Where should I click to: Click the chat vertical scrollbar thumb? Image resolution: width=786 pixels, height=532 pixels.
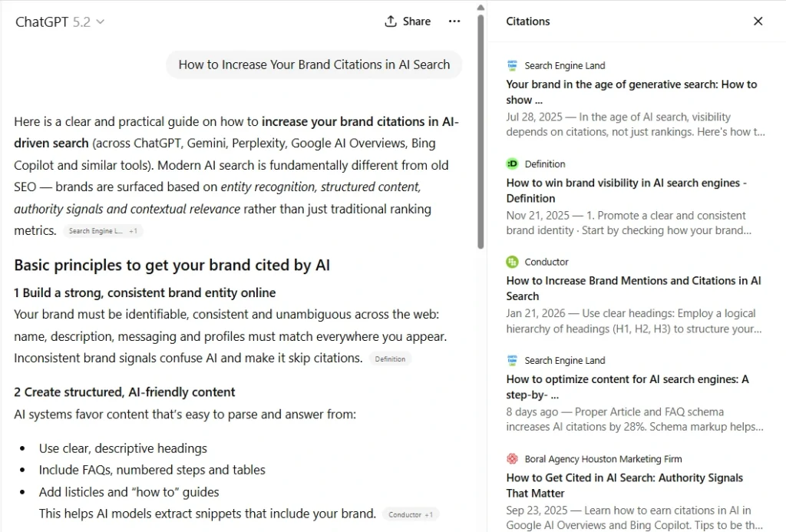(481, 131)
